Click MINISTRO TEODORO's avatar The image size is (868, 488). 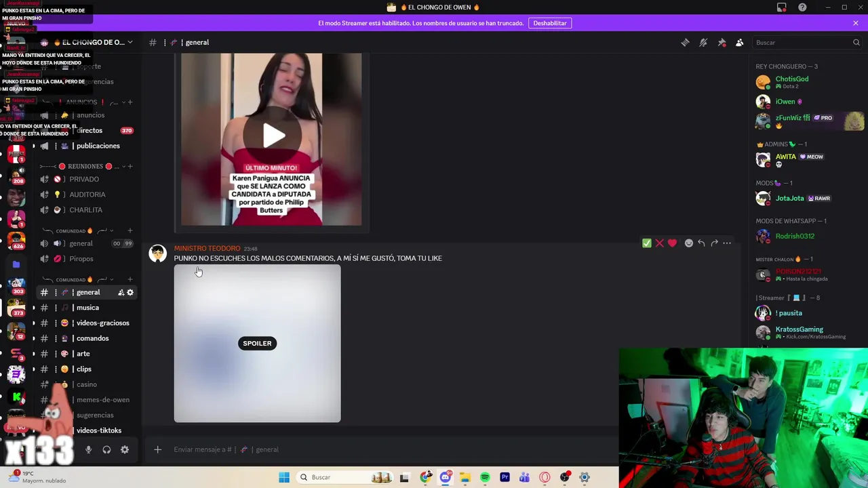click(158, 253)
